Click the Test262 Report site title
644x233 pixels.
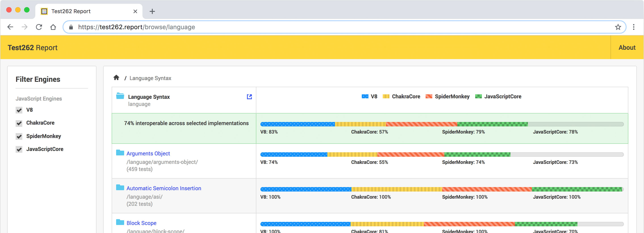click(33, 47)
